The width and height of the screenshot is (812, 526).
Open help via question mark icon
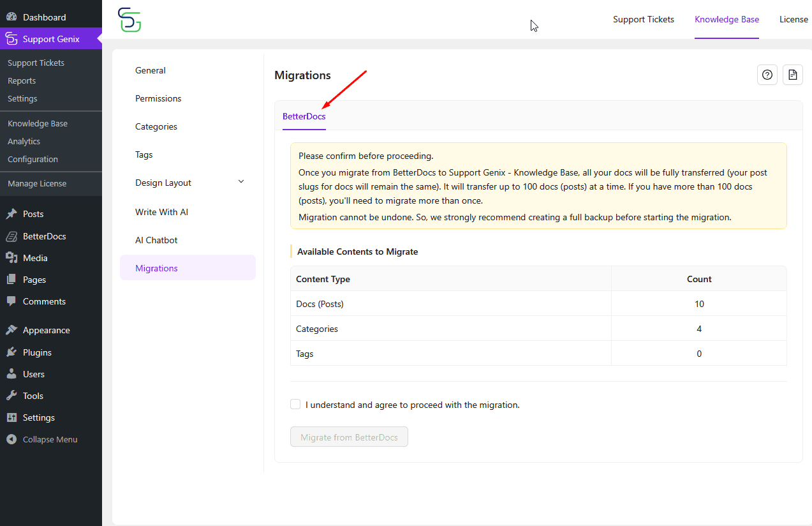[x=767, y=75]
